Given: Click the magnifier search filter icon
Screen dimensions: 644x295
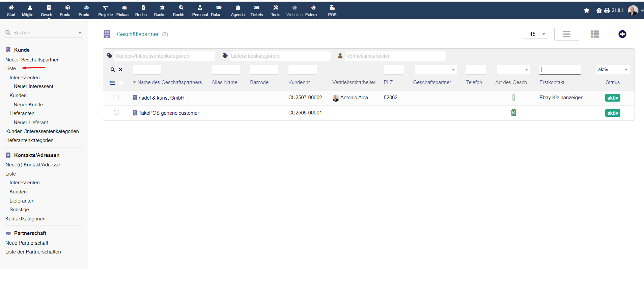Looking at the screenshot, I should pos(113,70).
